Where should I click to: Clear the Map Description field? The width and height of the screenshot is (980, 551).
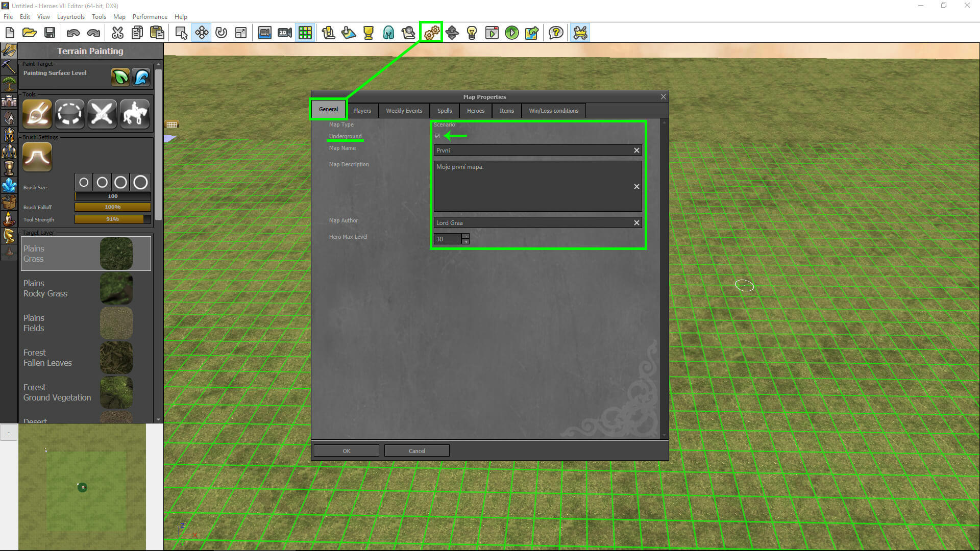pyautogui.click(x=636, y=187)
